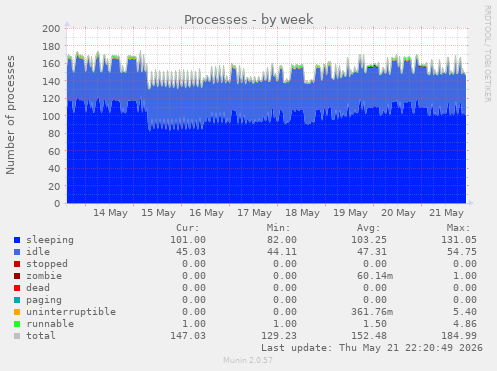The height and width of the screenshot is (371, 497).
Task: Click the 'Min:' column header
Action: coord(278,228)
